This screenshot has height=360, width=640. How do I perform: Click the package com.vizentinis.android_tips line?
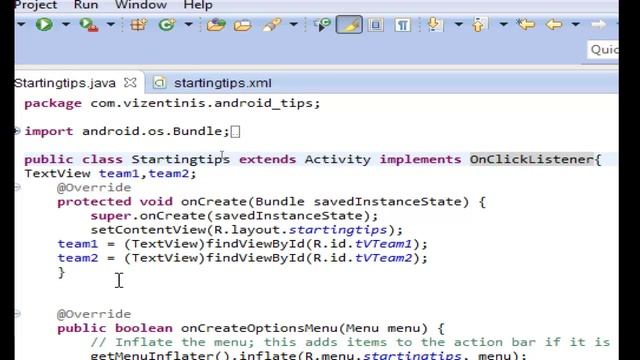[172, 103]
